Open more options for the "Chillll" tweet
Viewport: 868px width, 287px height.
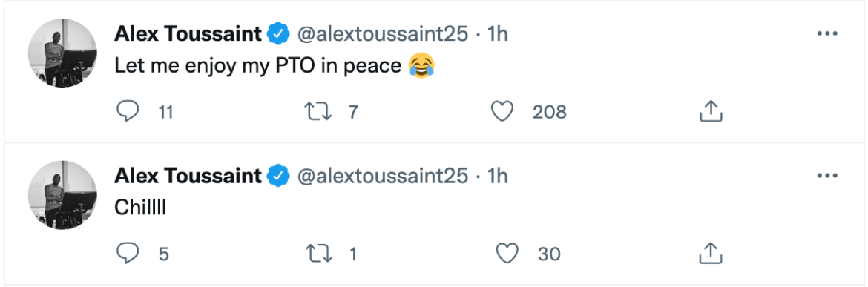click(827, 176)
